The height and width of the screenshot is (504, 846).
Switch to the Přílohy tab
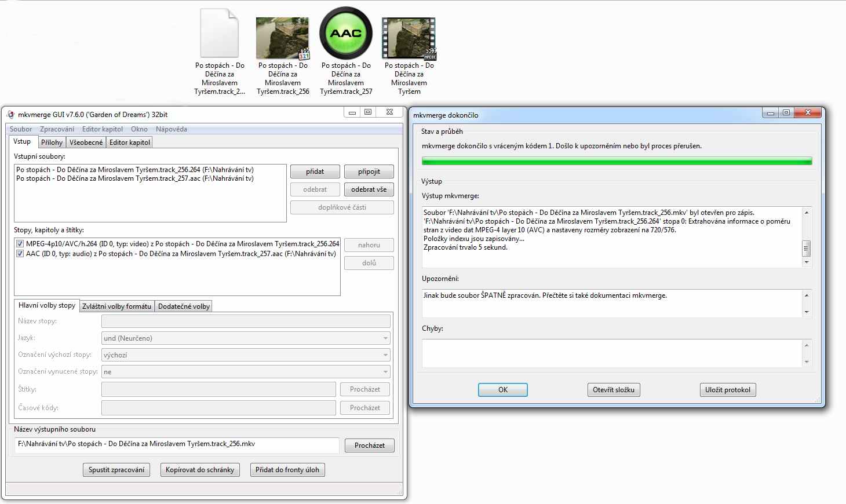coord(52,143)
